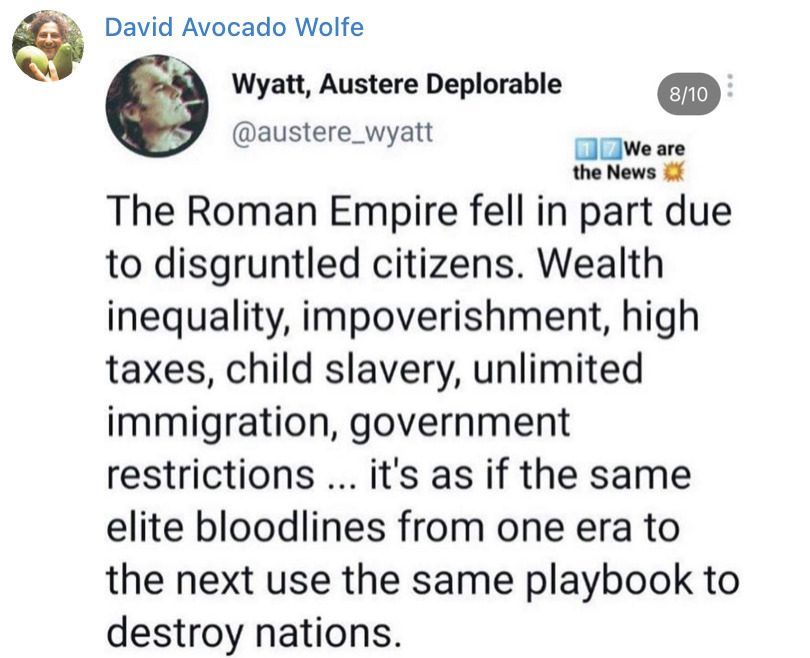810x658 pixels.
Task: Click the explosion emoji beside 'the News'
Action: 673,171
